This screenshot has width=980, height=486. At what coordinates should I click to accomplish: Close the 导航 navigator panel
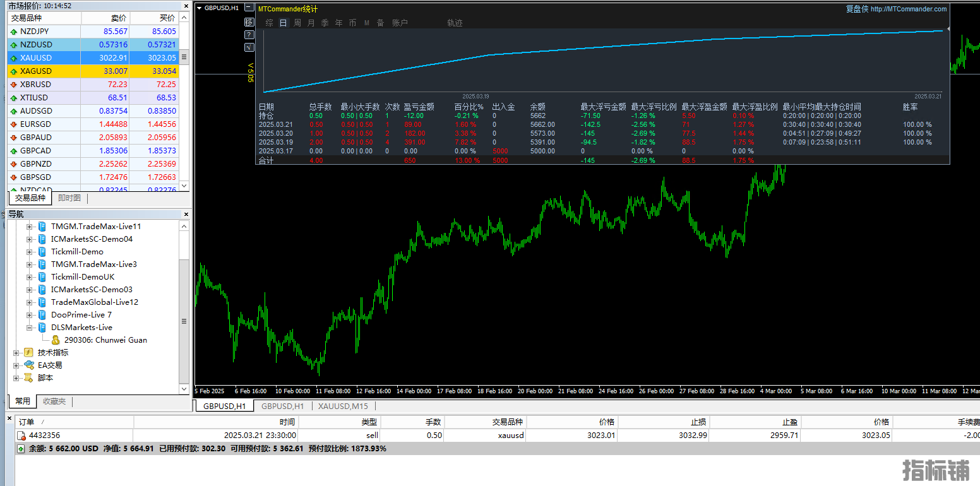pyautogui.click(x=185, y=214)
